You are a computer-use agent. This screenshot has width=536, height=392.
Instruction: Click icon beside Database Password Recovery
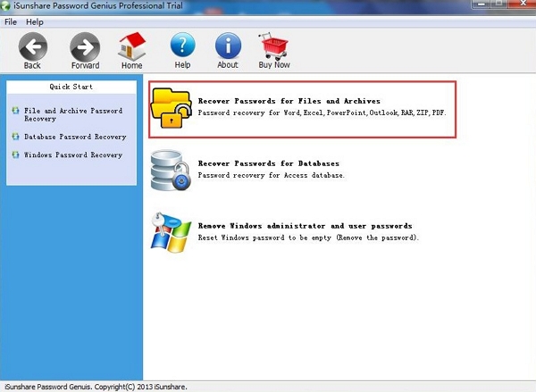coord(15,137)
